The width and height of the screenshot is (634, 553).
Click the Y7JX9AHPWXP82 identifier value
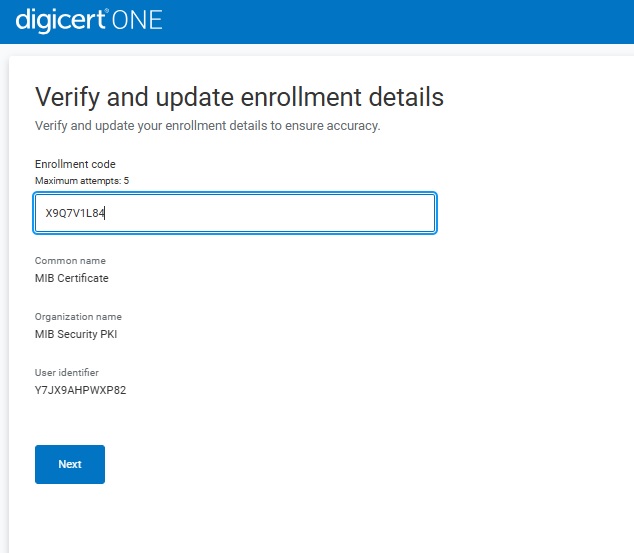(x=80, y=390)
